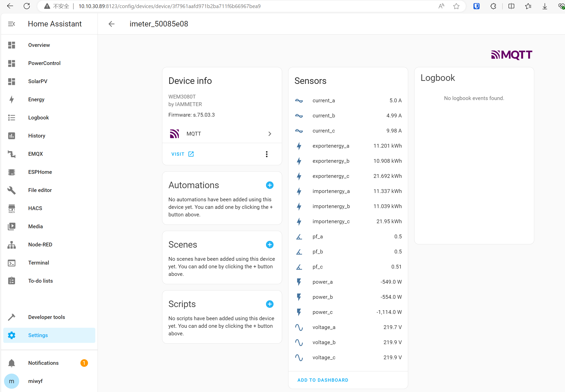The image size is (565, 392).
Task: Click the VISIT device link
Action: coord(182,154)
